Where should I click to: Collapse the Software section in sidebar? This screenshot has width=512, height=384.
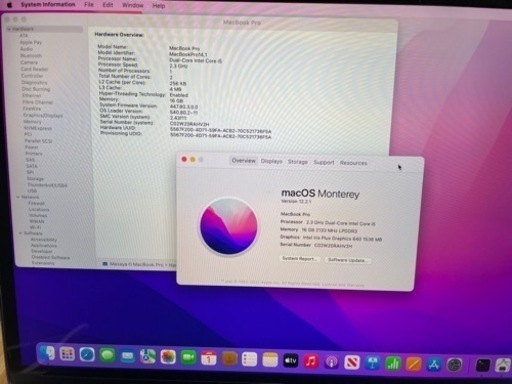(20, 233)
